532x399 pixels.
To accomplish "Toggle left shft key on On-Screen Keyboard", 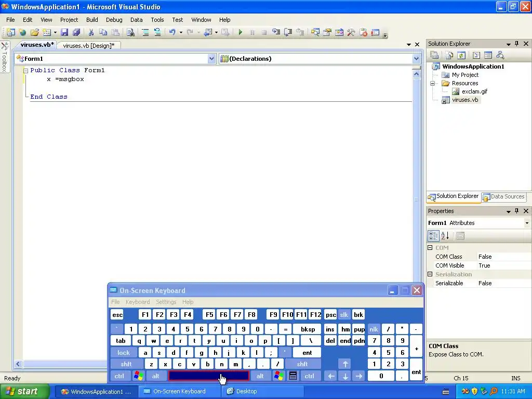I will click(126, 364).
